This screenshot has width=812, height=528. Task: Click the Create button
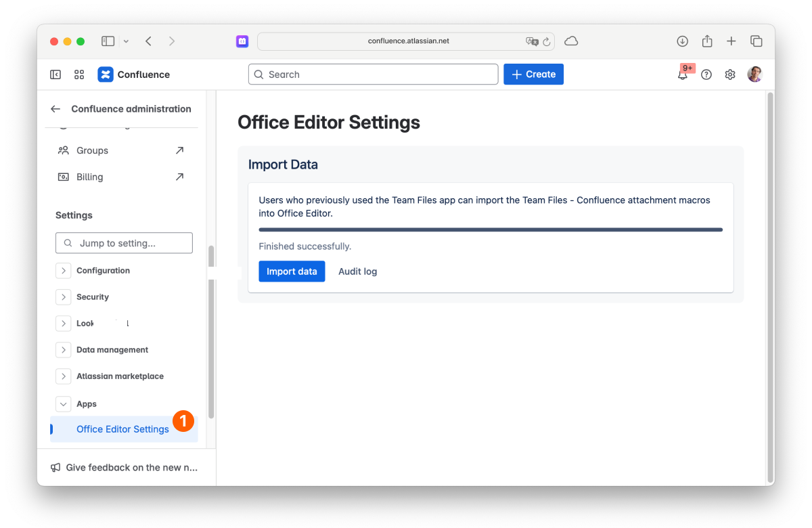coord(533,74)
